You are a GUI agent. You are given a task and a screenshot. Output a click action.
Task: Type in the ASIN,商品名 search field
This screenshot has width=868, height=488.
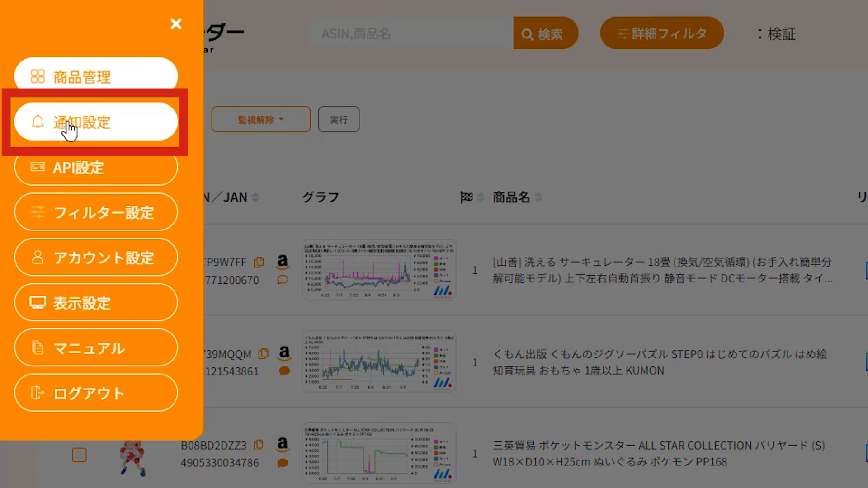(x=409, y=33)
